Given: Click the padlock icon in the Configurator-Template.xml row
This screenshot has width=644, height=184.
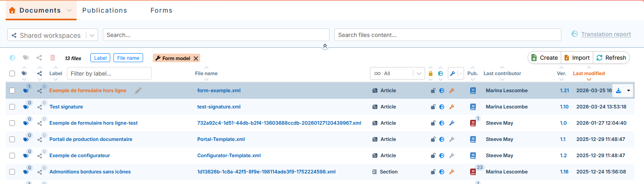Looking at the screenshot, I should click(x=433, y=156).
